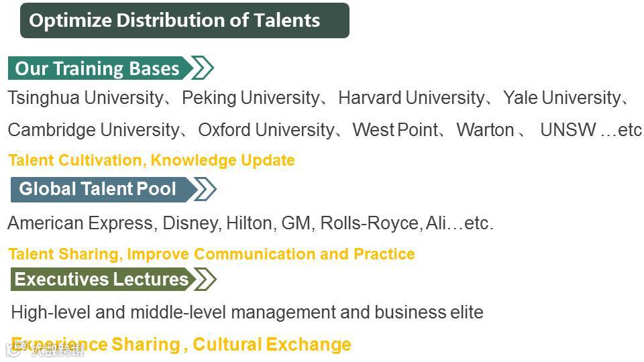Select the Optimize Distribution of Talents title banner

point(184,21)
